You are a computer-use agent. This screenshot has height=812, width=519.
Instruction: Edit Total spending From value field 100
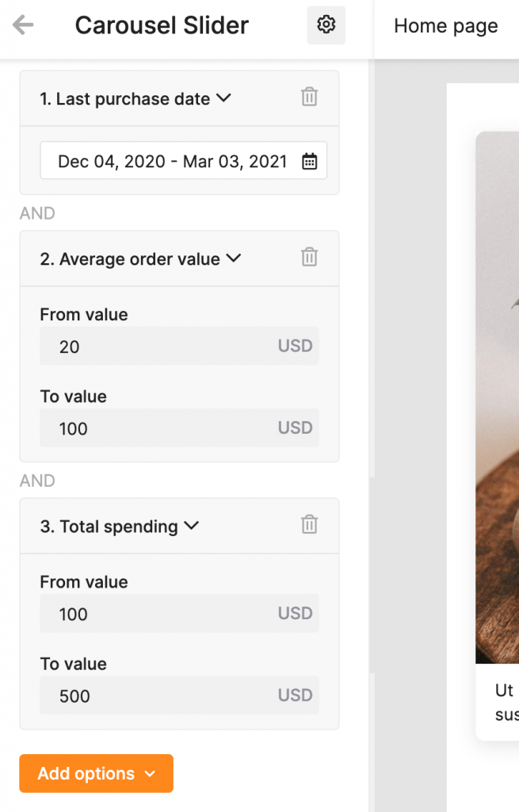point(180,613)
